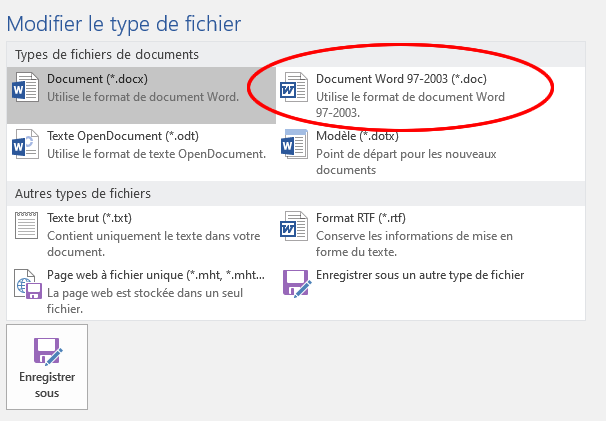Click the single-file web page globe icon

click(28, 284)
